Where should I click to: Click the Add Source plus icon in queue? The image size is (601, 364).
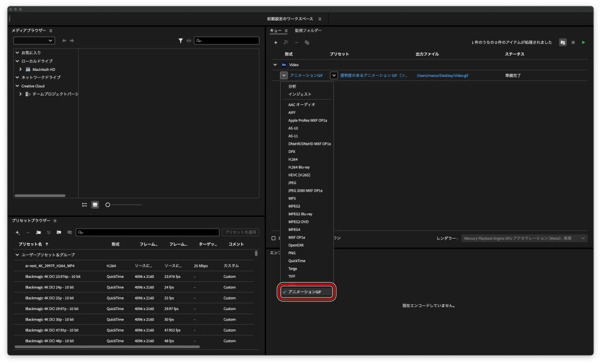tap(275, 42)
